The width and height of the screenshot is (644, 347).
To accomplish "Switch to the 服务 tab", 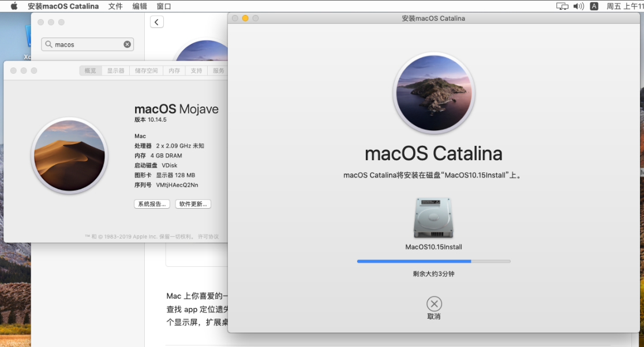I will (x=218, y=70).
